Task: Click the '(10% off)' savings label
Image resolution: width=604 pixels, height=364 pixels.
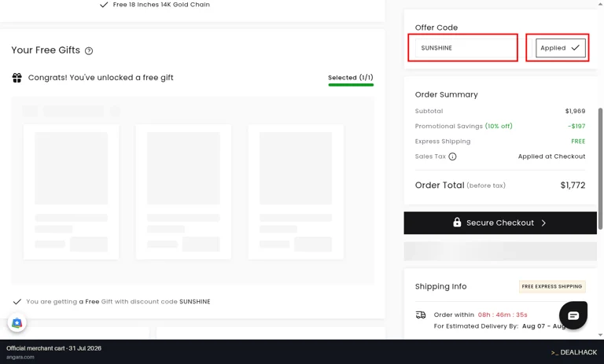Action: click(499, 126)
